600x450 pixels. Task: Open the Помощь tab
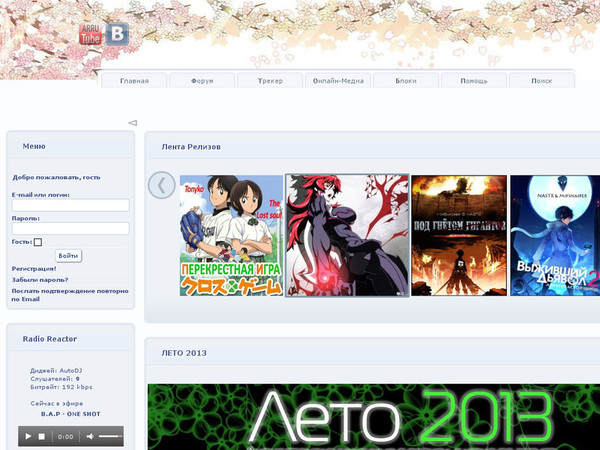pos(474,81)
